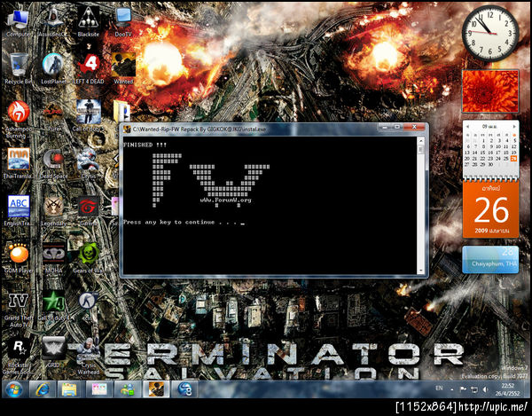The image size is (532, 416).
Task: Select the Crysis desktop shortcut
Action: click(x=88, y=163)
